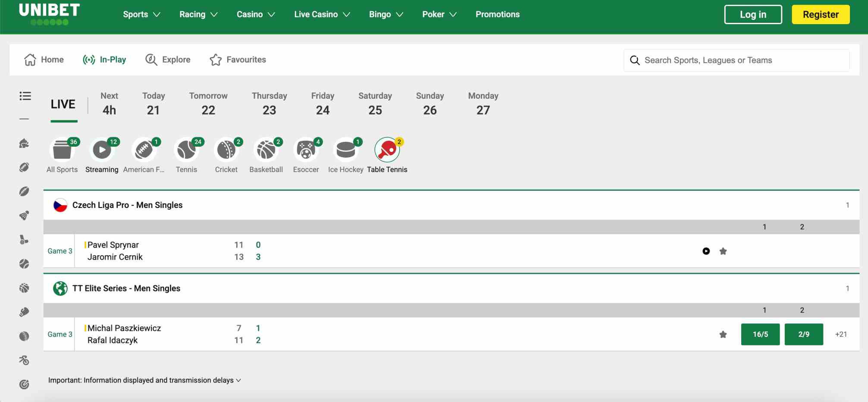868x402 pixels.
Task: Toggle streaming playback for Sprynar match
Action: pyautogui.click(x=706, y=251)
